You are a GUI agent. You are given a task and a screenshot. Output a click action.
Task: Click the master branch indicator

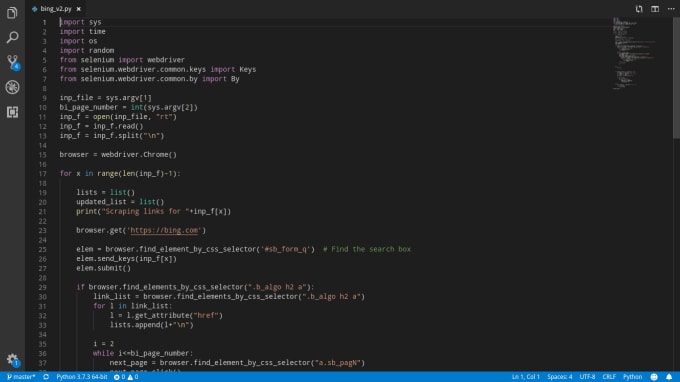coord(21,377)
